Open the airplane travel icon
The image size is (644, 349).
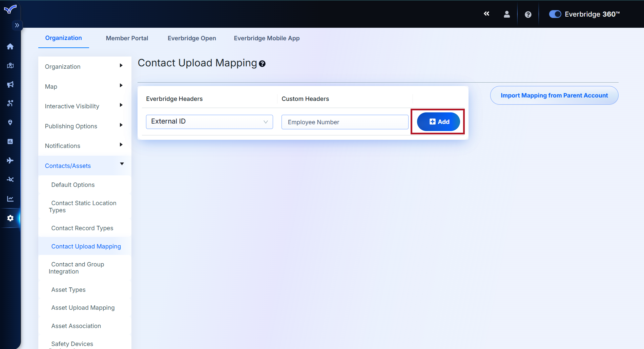pyautogui.click(x=10, y=160)
